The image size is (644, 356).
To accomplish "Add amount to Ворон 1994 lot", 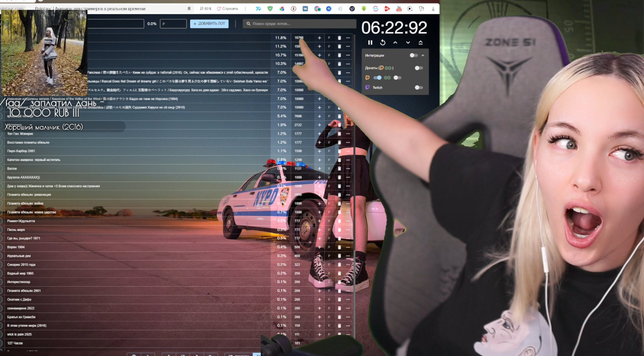I will (x=319, y=247).
